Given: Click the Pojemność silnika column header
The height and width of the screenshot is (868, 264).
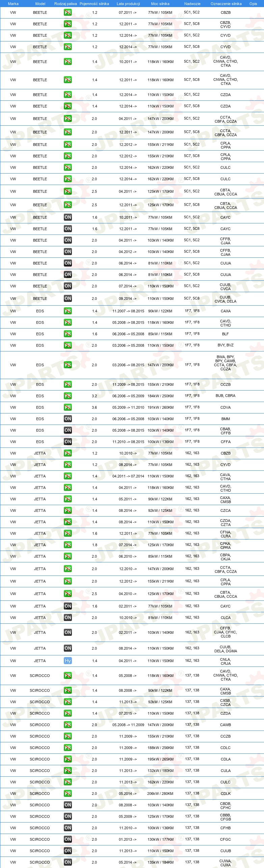Looking at the screenshot, I should (x=94, y=4).
